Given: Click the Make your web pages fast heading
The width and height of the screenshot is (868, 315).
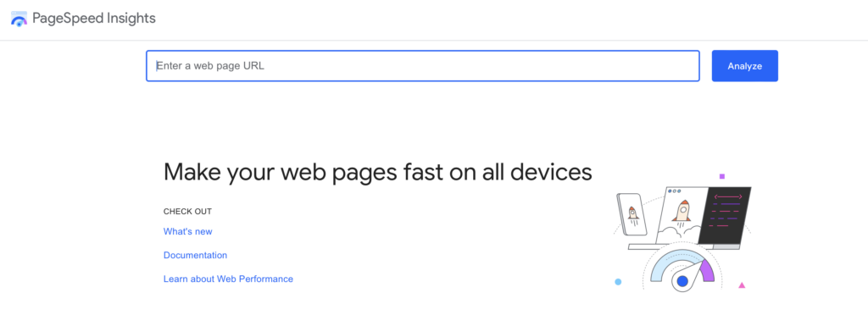Looking at the screenshot, I should [x=377, y=172].
